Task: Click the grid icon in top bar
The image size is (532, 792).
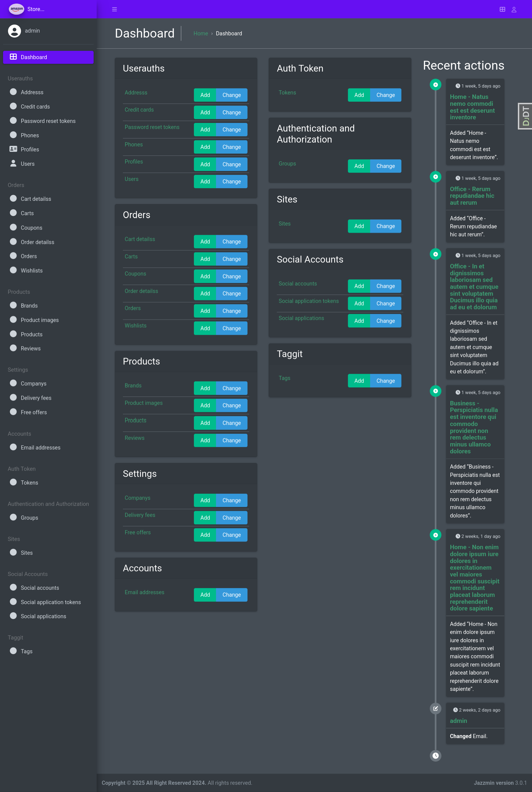Action: [x=502, y=9]
